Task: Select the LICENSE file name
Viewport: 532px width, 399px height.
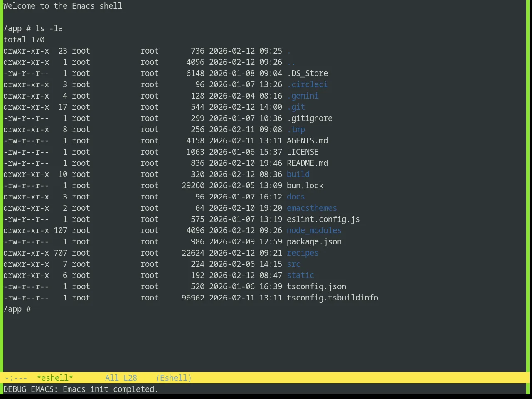Action: pos(303,152)
